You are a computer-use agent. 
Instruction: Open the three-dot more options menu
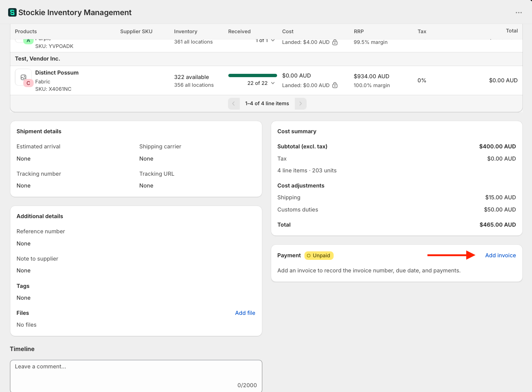(519, 13)
